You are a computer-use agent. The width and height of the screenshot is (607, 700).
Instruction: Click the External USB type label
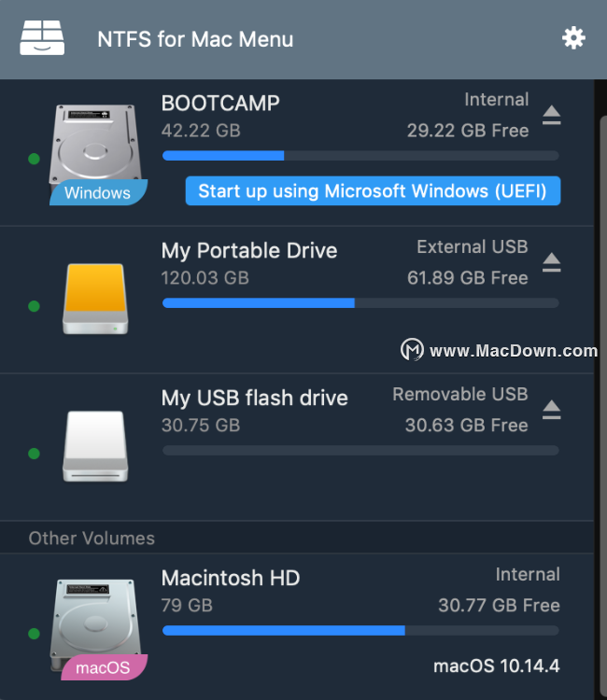tap(473, 247)
